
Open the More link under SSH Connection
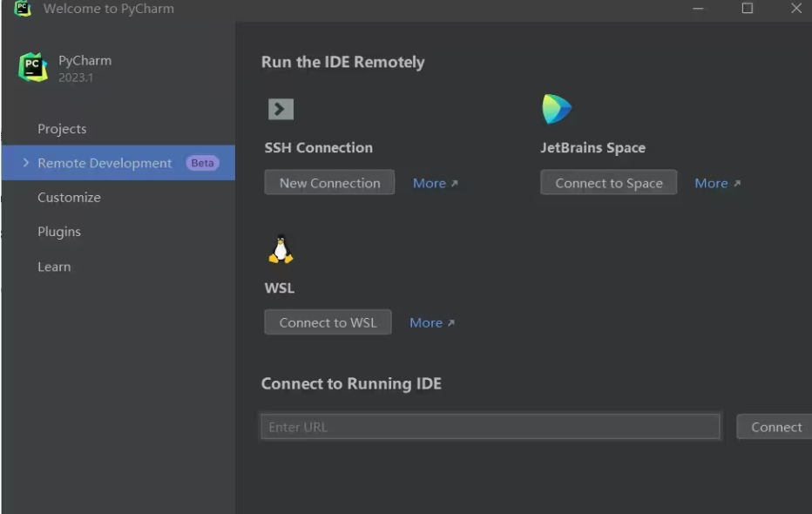pos(435,183)
